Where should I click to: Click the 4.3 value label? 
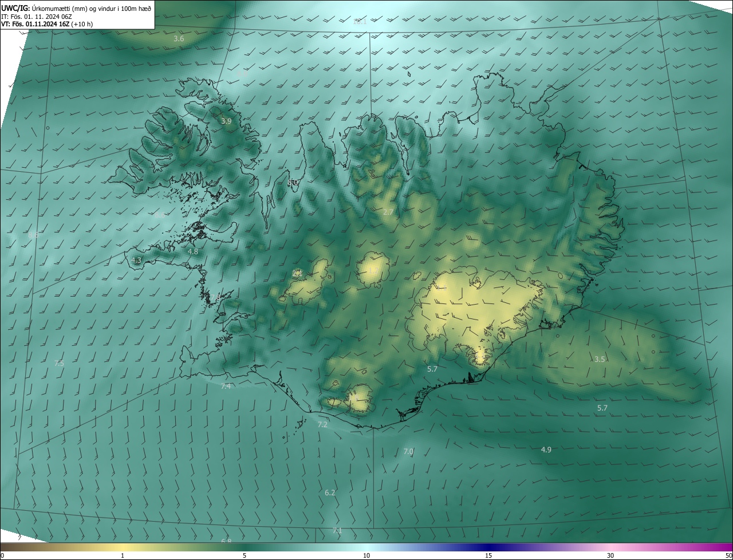(136, 261)
